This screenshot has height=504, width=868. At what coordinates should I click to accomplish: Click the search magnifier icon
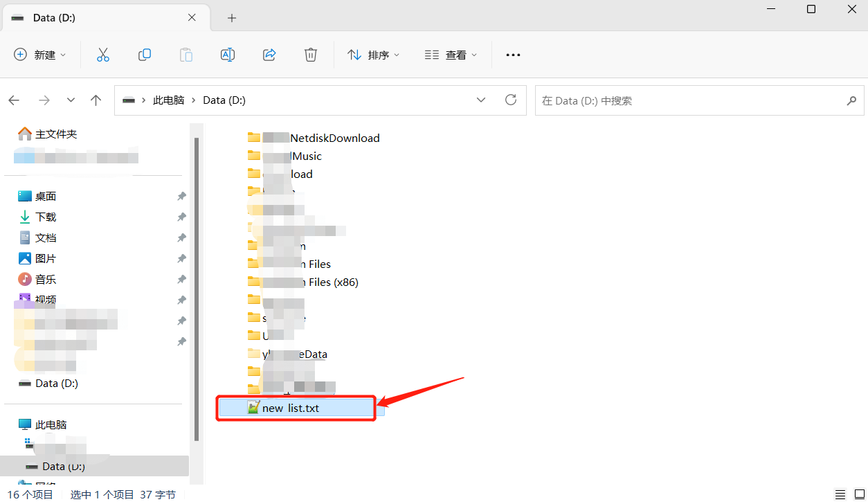[851, 100]
